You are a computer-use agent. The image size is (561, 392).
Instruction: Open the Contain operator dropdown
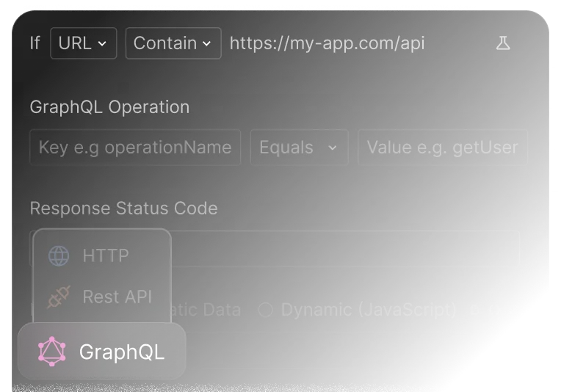pyautogui.click(x=173, y=43)
